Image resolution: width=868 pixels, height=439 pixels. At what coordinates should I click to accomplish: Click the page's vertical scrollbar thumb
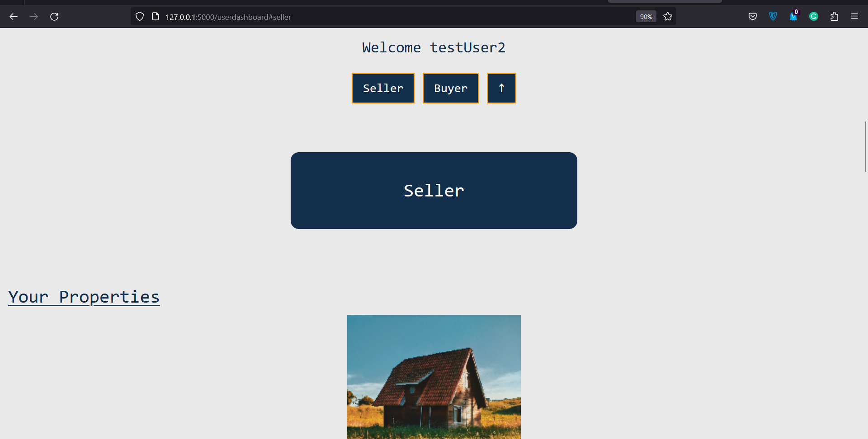pos(865,147)
